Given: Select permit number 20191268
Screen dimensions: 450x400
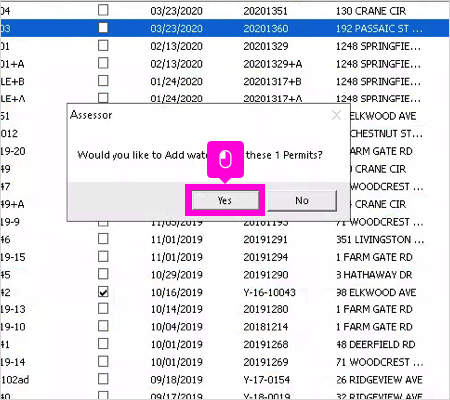Looking at the screenshot, I should [266, 344].
